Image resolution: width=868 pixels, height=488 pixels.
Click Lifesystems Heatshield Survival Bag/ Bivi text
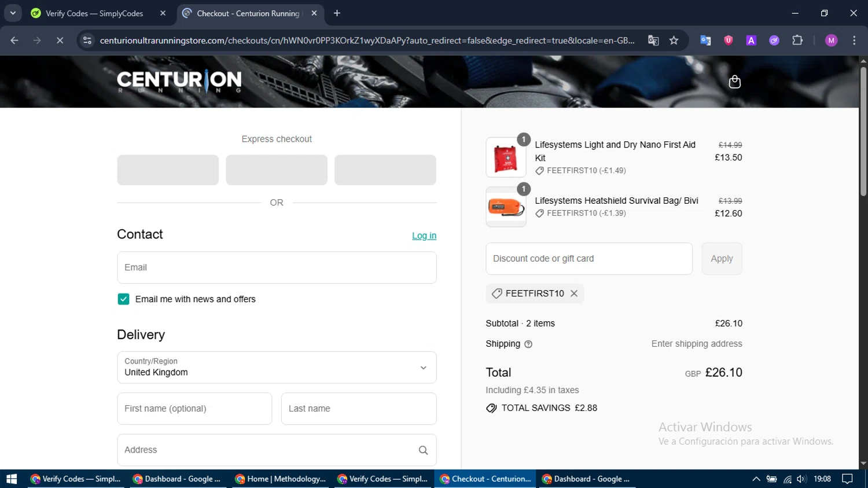coord(616,200)
